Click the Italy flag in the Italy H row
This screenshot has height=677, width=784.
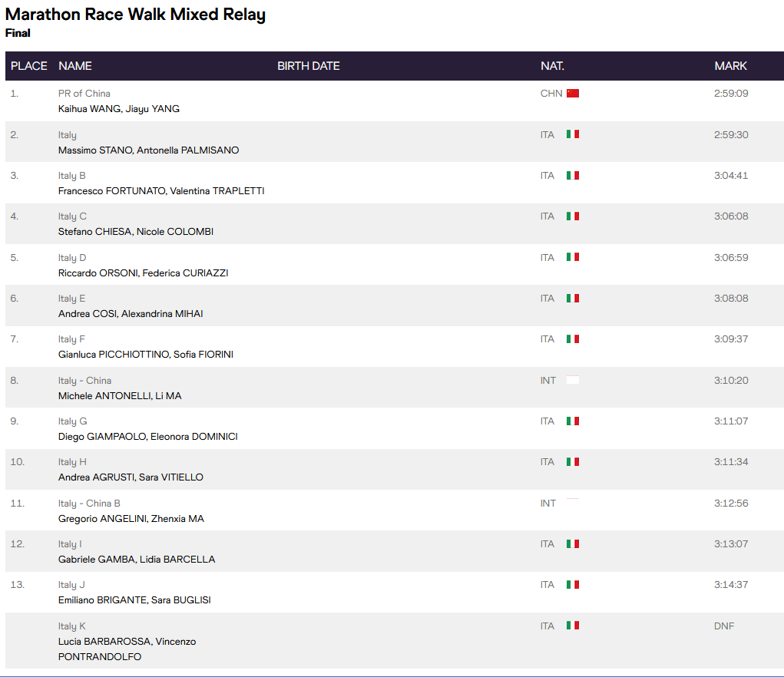click(x=573, y=462)
